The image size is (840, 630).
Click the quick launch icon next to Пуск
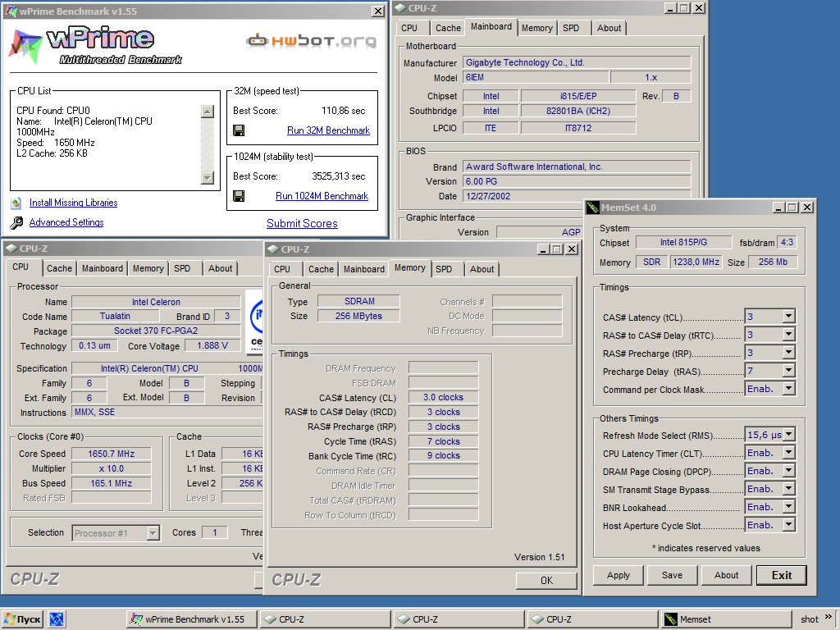pyautogui.click(x=57, y=619)
